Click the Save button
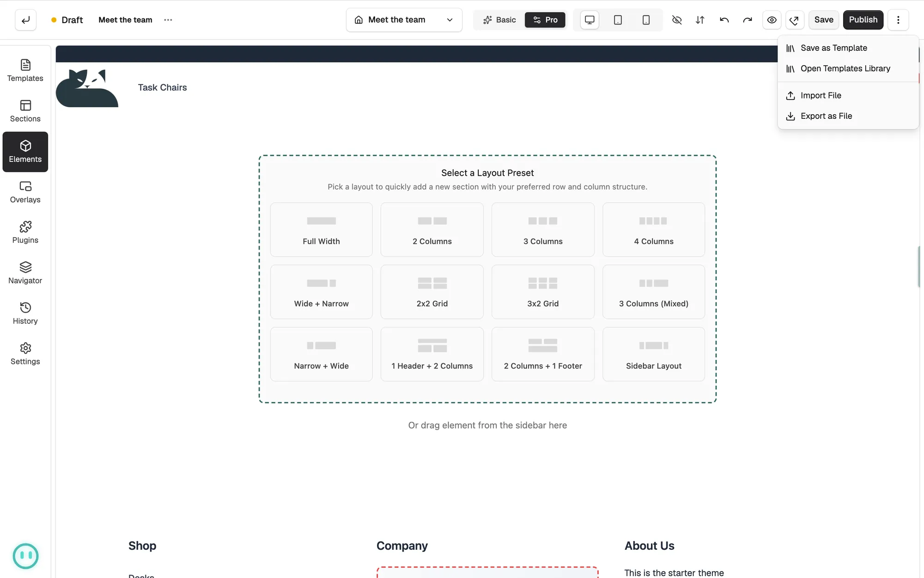Screen dimensions: 924x578 click(x=824, y=20)
